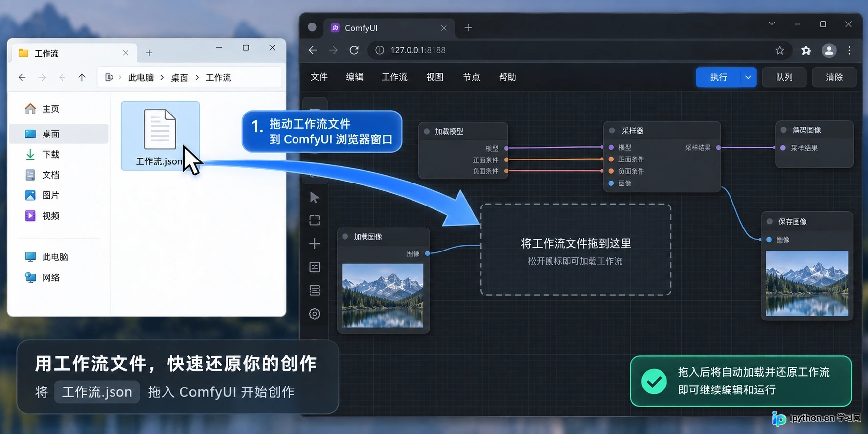Toggle the collapse dot on 解码图像 node
868x434 pixels.
pos(783,130)
